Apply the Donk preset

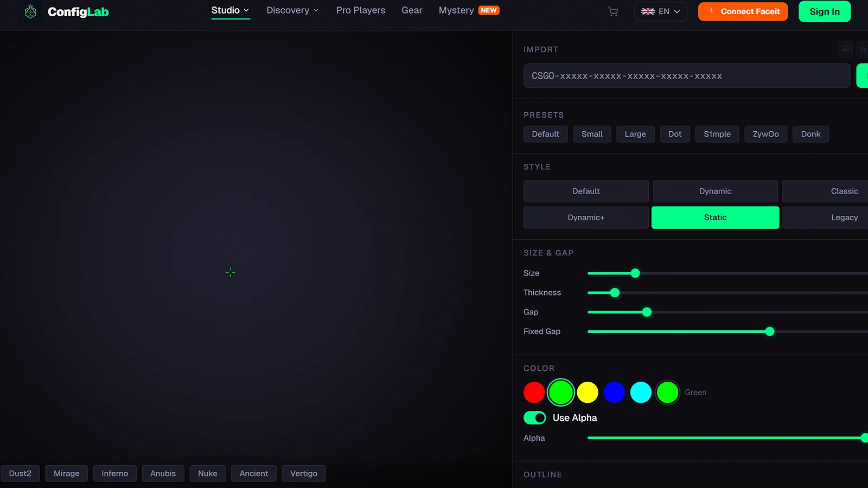[810, 134]
